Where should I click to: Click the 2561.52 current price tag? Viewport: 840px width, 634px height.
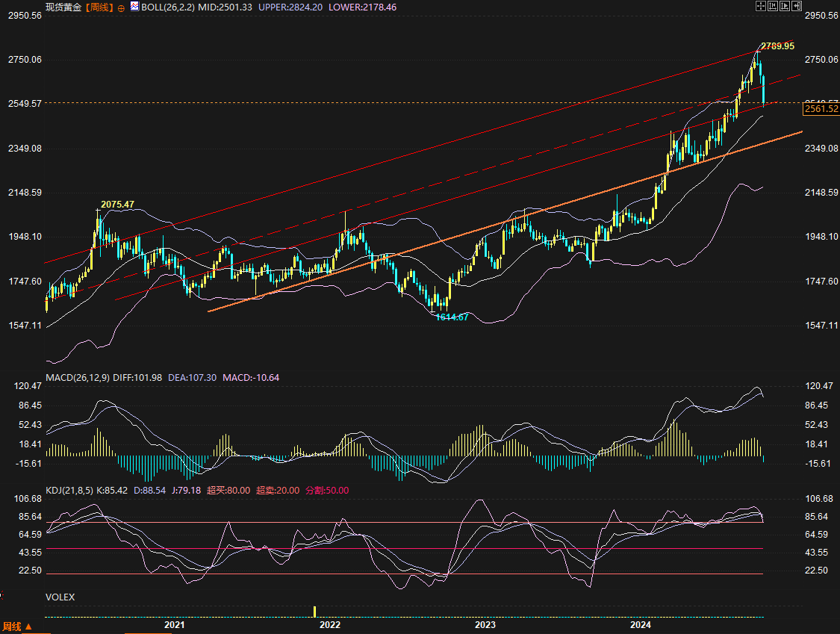pyautogui.click(x=821, y=110)
